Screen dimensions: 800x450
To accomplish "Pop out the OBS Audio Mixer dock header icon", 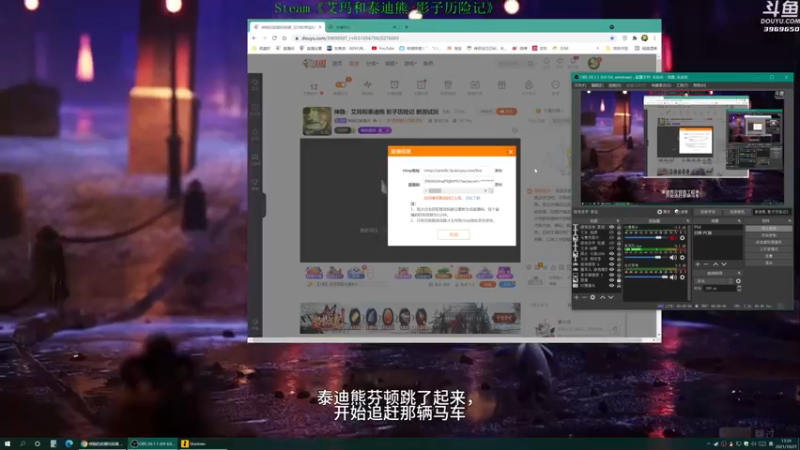I will click(688, 221).
